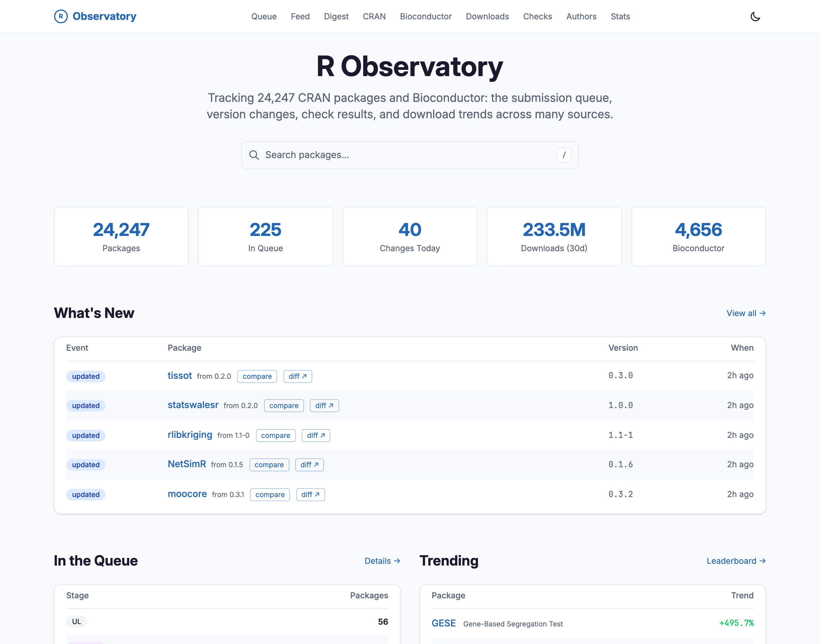This screenshot has height=644, width=820.
Task: Compare versions of tissot
Action: coord(257,376)
